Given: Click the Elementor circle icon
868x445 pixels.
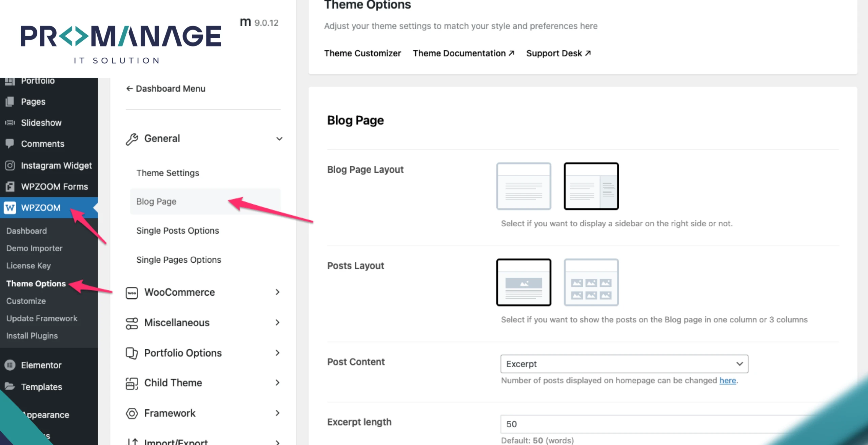Looking at the screenshot, I should click(x=10, y=365).
